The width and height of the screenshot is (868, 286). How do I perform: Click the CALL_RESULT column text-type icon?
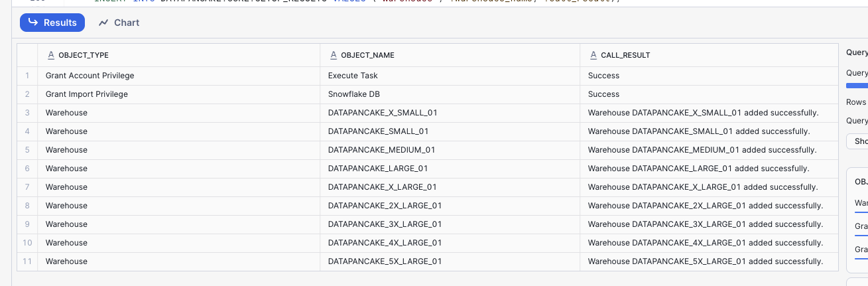pyautogui.click(x=593, y=55)
